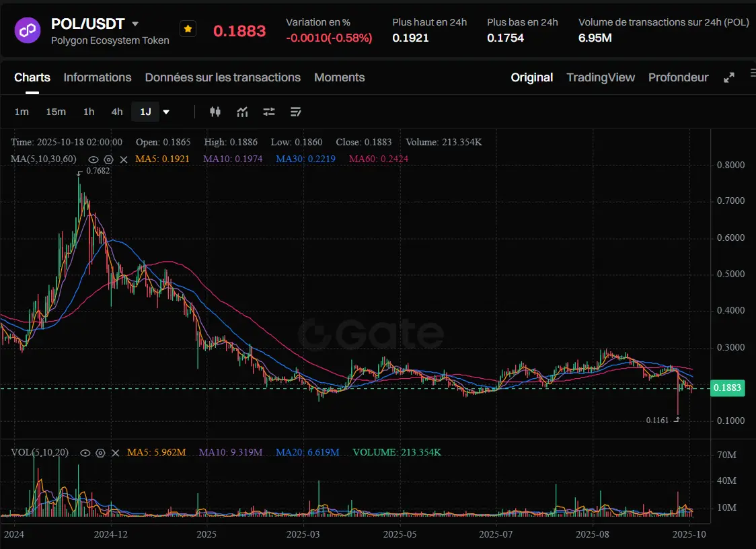Viewport: 756px width, 549px height.
Task: Click the 2025-03 date axis label
Action: pyautogui.click(x=303, y=534)
